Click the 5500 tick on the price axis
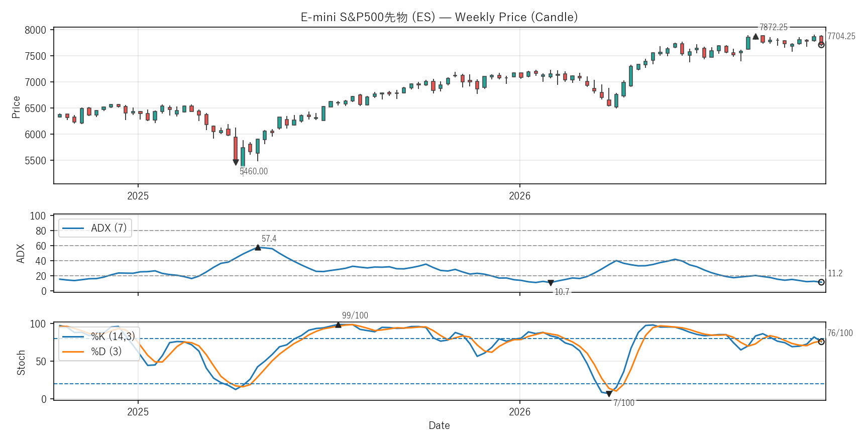The height and width of the screenshot is (441, 868). point(35,161)
